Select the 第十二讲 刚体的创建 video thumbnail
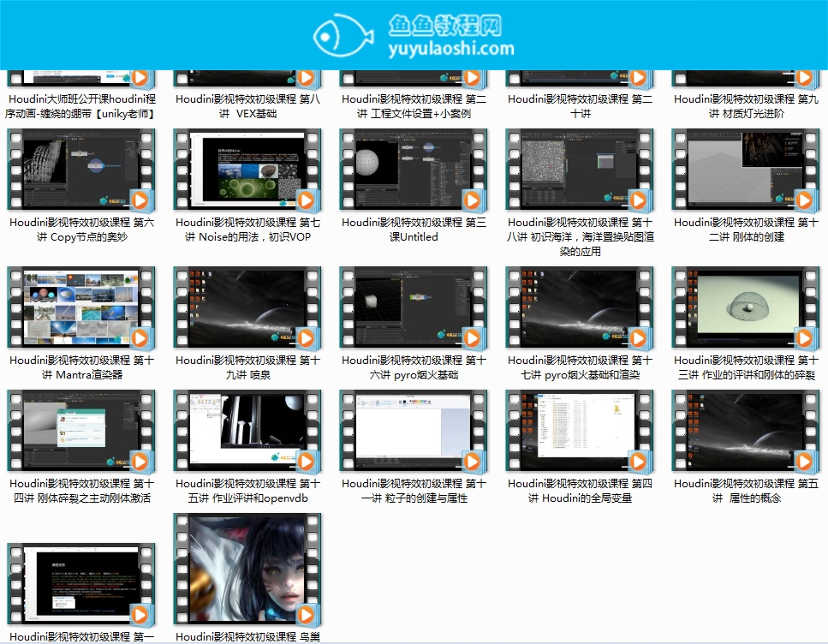 [x=746, y=170]
